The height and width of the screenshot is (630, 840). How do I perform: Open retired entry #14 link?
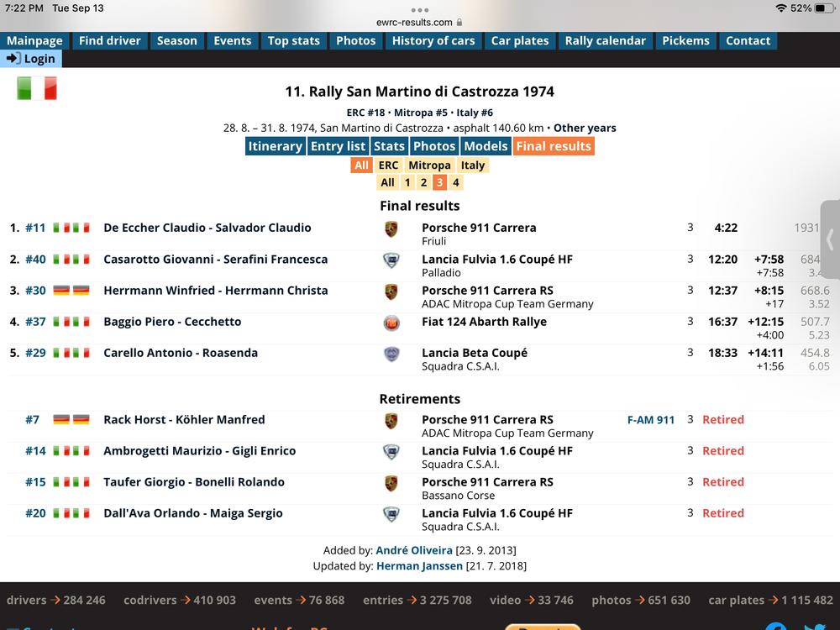pos(35,450)
